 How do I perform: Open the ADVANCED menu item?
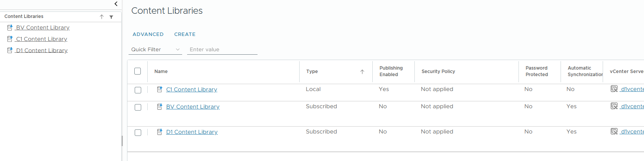pyautogui.click(x=148, y=34)
